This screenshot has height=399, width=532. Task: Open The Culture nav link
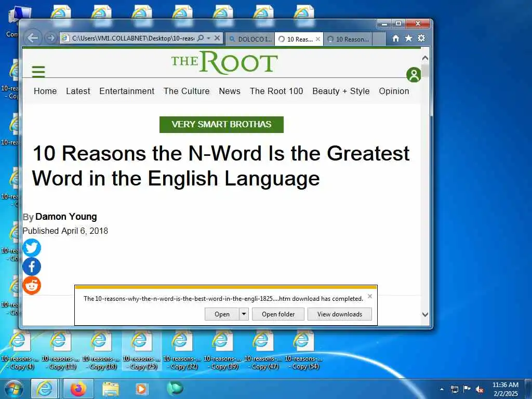point(187,91)
